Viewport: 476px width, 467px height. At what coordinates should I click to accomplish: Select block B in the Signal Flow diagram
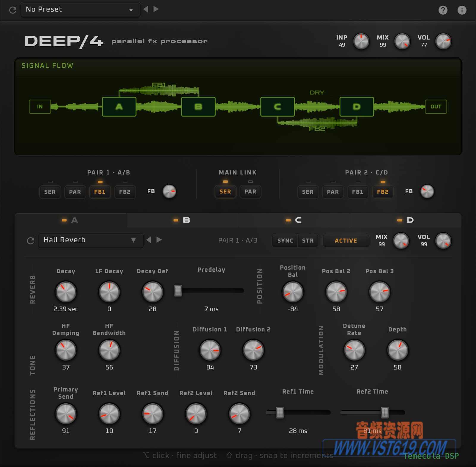coord(198,106)
